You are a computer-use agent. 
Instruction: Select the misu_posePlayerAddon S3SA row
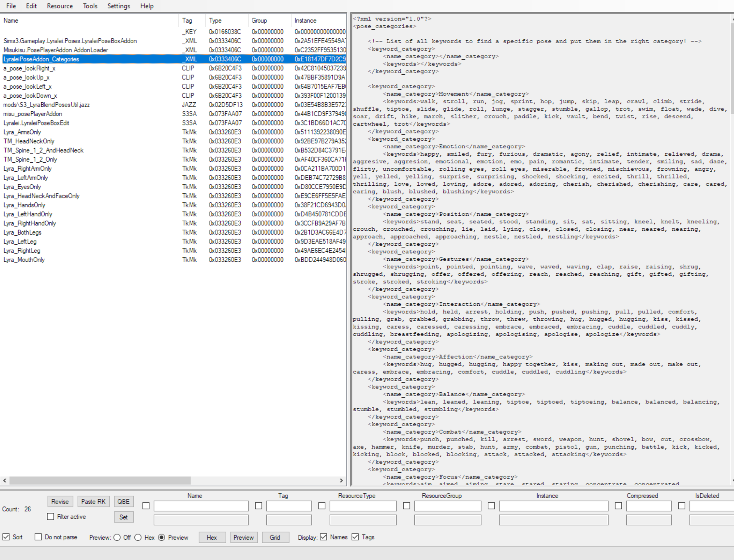point(174,114)
